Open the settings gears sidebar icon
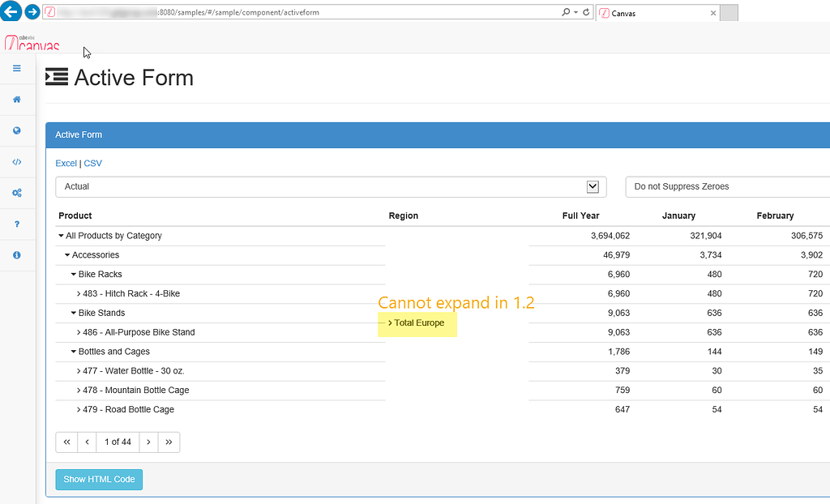830x504 pixels. pos(16,193)
